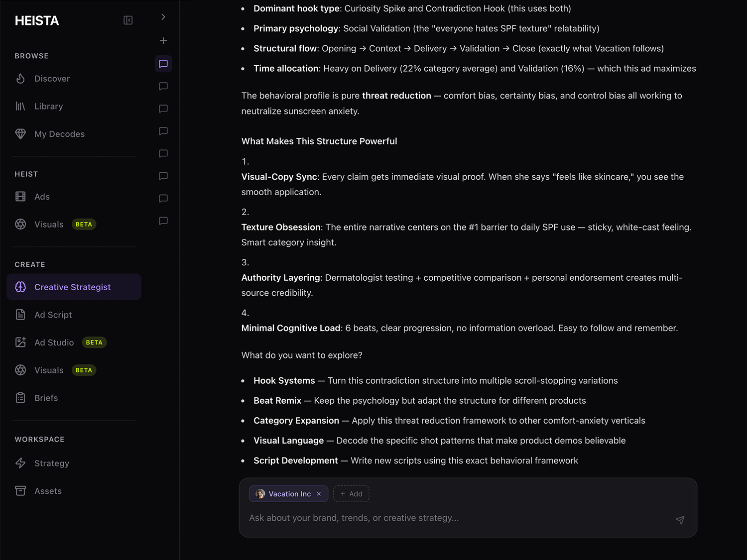Remove the Vacation Inc brand chip
Screen dimensions: 747x560
(319, 494)
